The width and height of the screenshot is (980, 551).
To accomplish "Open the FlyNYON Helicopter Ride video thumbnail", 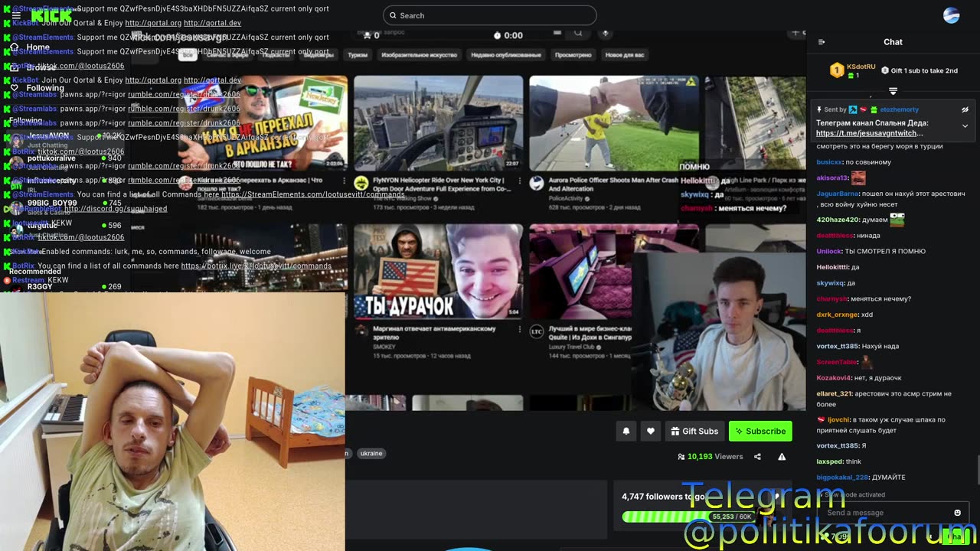I will point(438,122).
